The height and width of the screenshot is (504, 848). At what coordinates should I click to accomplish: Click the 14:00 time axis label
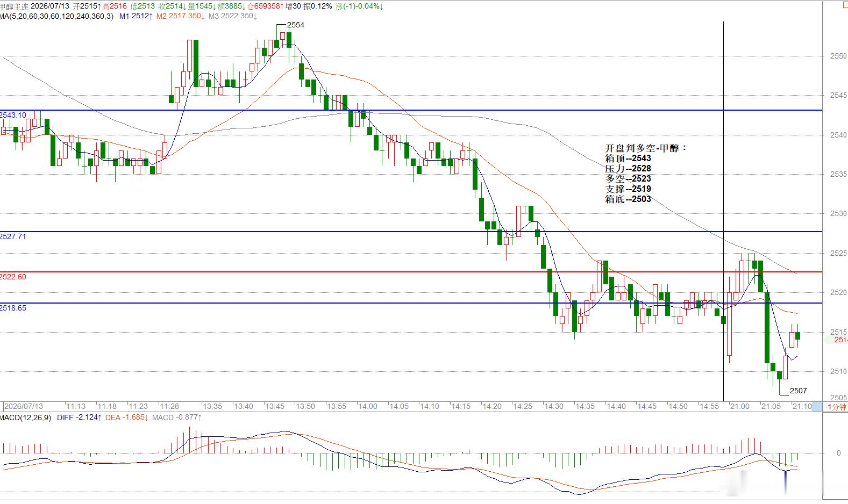point(368,406)
